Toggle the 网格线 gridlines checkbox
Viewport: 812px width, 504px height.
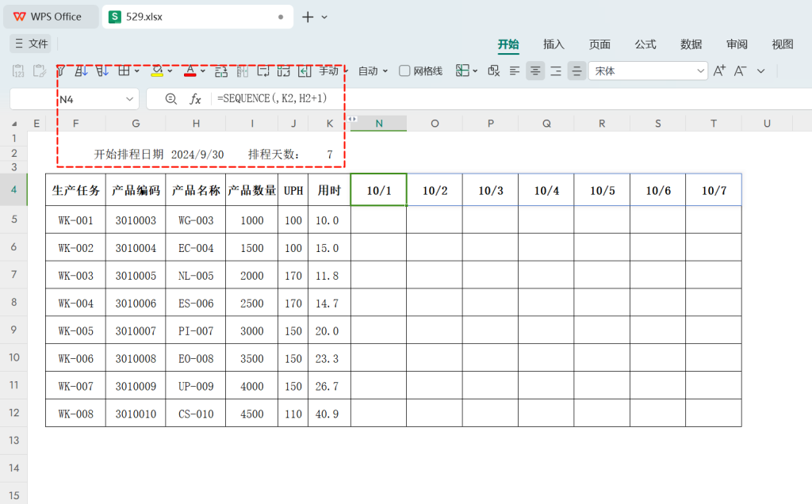coord(404,71)
